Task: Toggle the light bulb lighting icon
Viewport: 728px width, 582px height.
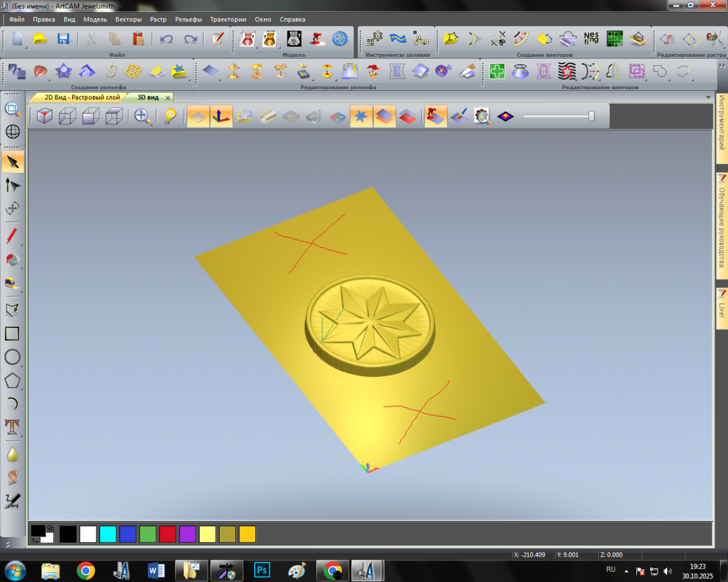Action: point(170,116)
